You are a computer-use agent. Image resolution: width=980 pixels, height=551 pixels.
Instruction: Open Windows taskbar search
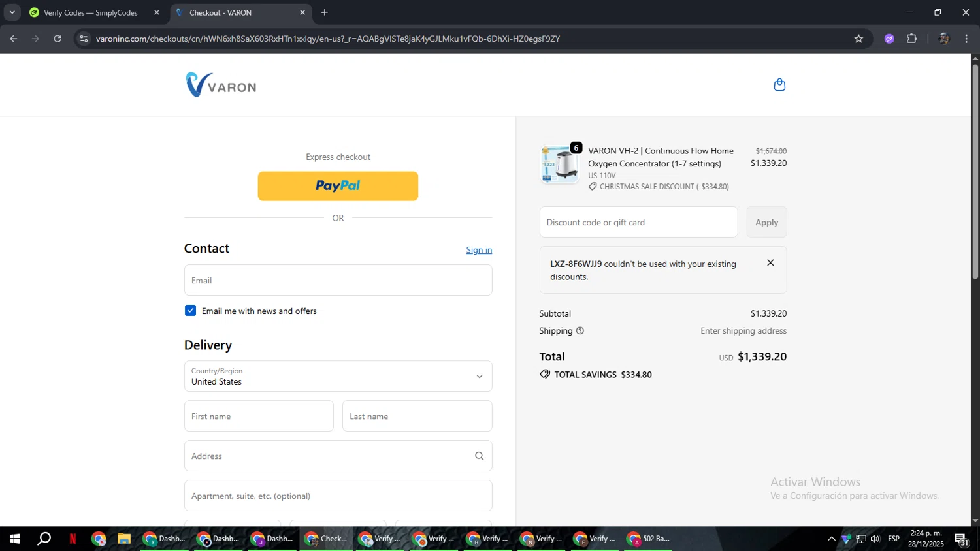pos(44,539)
